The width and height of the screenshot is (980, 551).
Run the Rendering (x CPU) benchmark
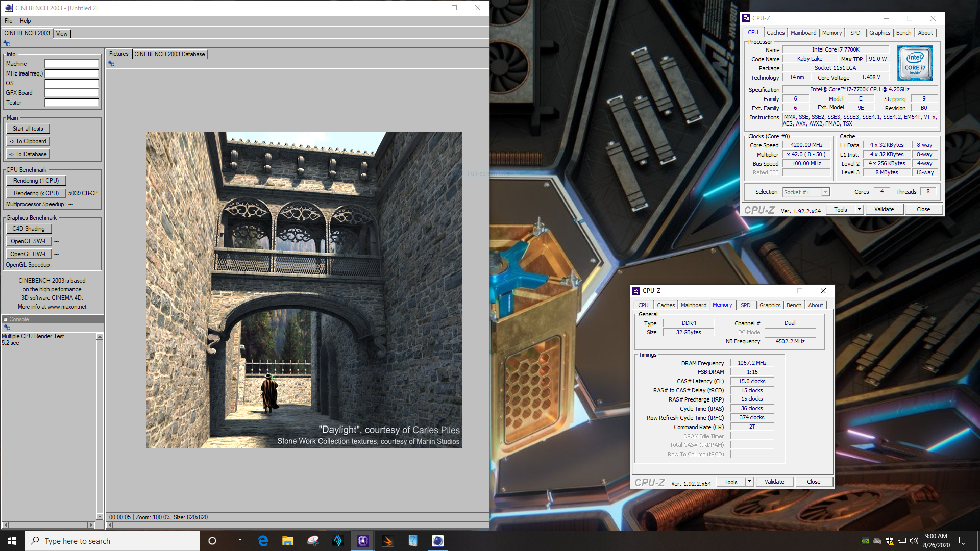click(x=36, y=193)
